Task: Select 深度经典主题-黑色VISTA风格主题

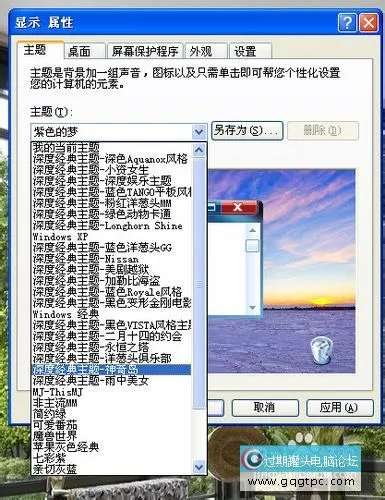Action: pyautogui.click(x=111, y=325)
